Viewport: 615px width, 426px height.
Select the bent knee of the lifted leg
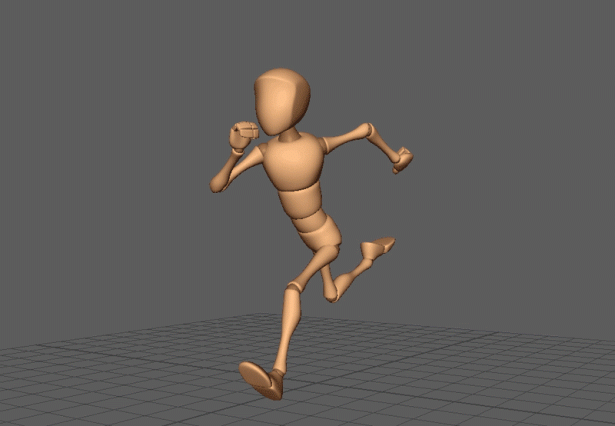click(333, 291)
